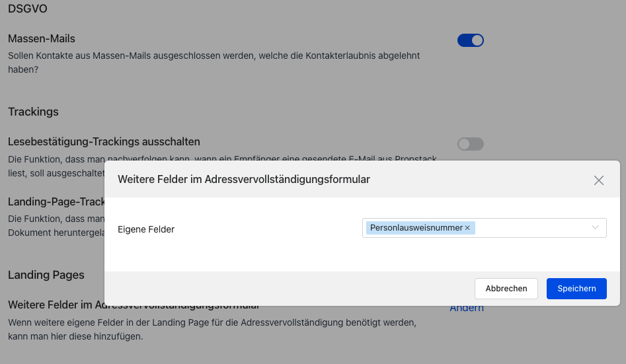Open the Ändern link under Landing Pages
This screenshot has height=364, width=626.
point(467,309)
